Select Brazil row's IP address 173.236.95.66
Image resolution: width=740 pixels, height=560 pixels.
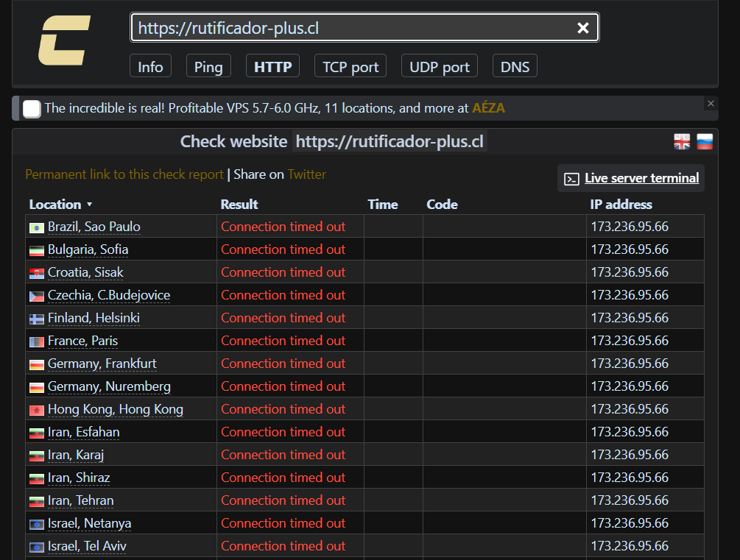(630, 227)
